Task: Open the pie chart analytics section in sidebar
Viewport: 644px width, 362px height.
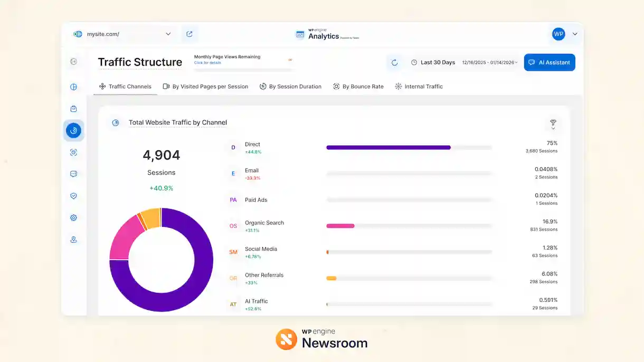Action: [x=73, y=87]
